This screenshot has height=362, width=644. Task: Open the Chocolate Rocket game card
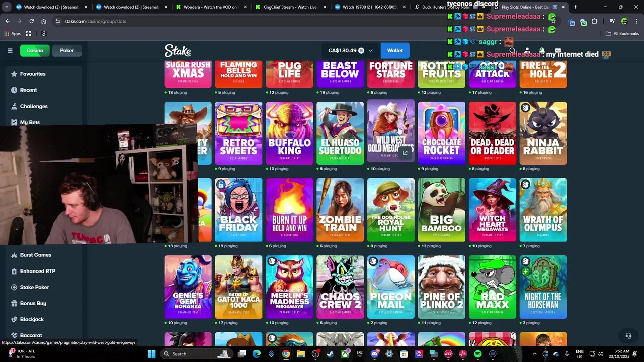[441, 133]
